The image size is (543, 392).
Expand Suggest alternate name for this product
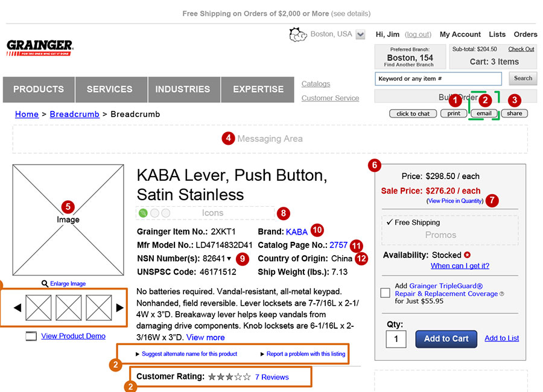[x=186, y=354]
